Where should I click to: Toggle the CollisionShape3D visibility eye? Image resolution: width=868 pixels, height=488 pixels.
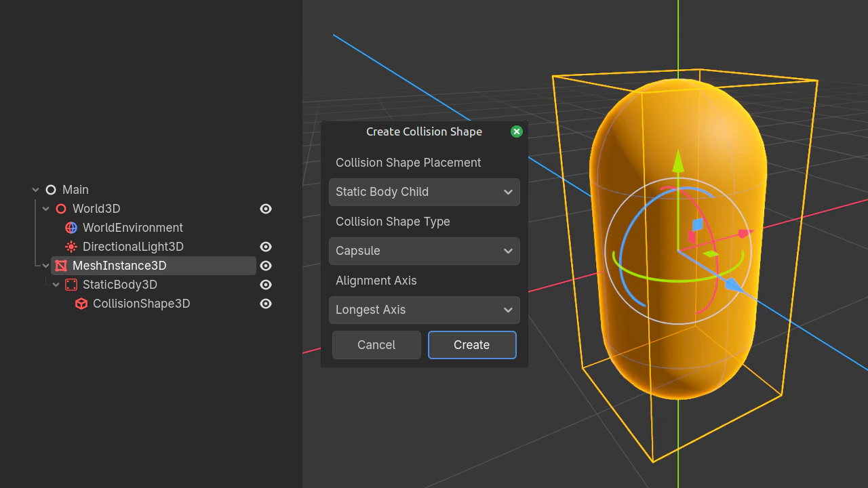coord(266,304)
